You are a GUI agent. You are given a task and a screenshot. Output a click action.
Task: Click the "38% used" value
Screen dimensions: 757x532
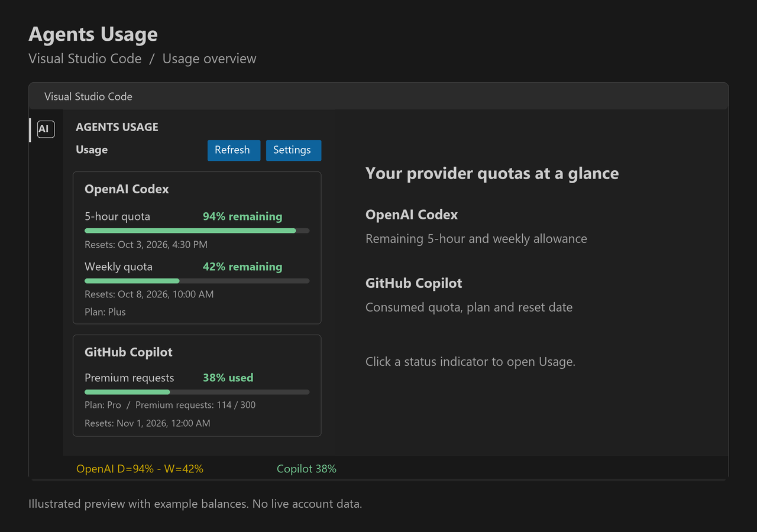point(228,378)
